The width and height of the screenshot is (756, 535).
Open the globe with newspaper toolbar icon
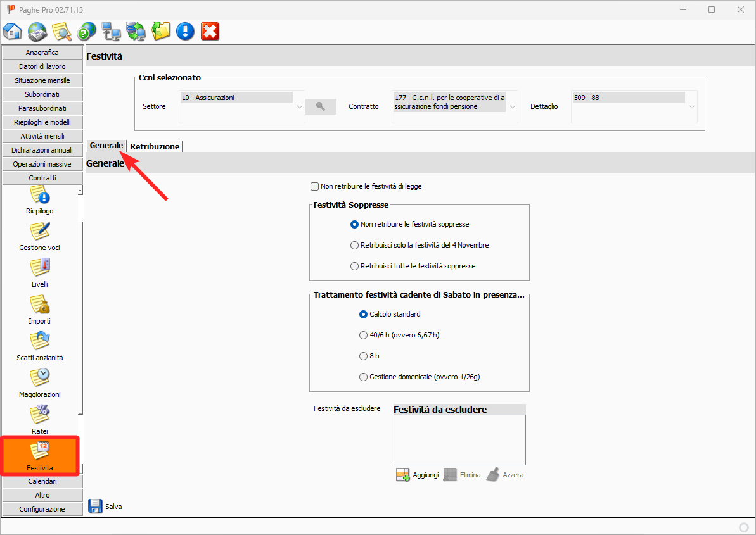37,31
